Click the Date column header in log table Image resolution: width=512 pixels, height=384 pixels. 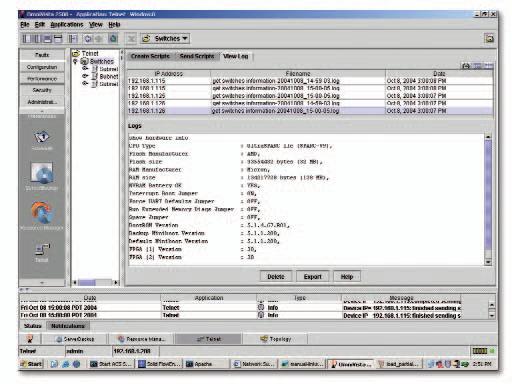[439, 74]
